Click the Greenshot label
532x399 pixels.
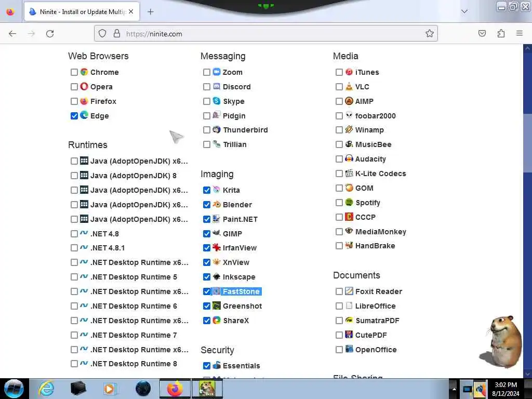coord(242,306)
